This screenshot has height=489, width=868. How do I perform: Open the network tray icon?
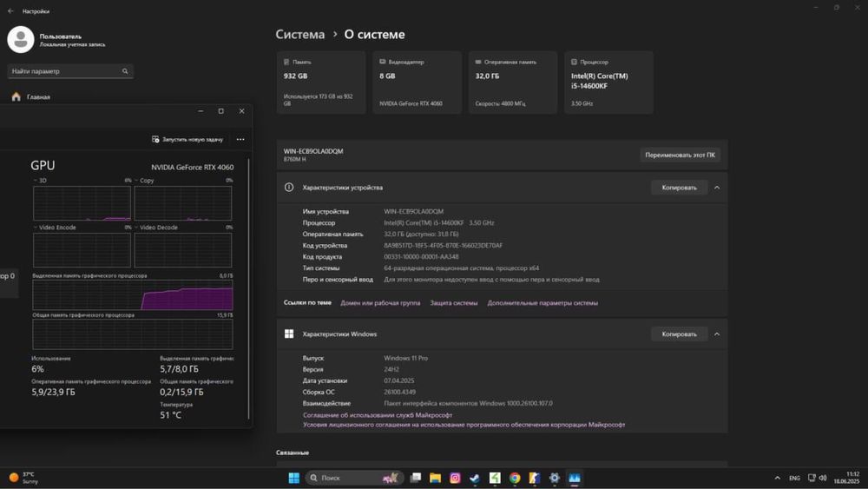tap(812, 478)
